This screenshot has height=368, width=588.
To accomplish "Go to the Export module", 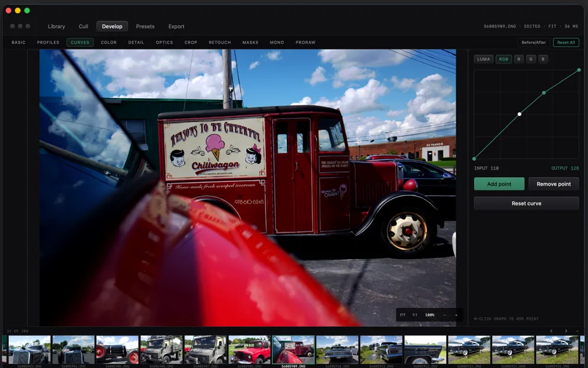I will click(176, 26).
